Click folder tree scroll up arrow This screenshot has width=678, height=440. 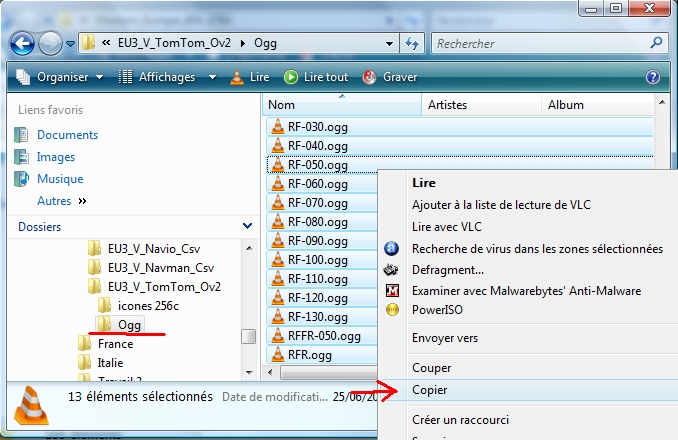[x=249, y=248]
